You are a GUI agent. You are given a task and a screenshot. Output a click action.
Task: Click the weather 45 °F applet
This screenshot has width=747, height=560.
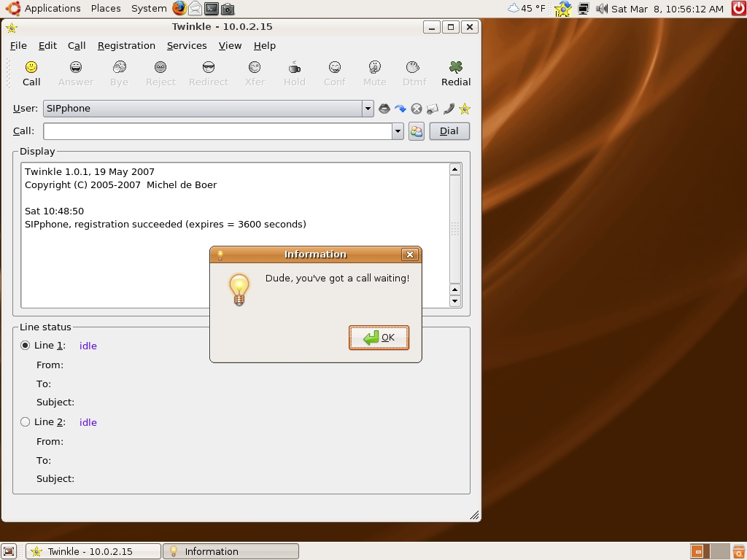tap(527, 8)
